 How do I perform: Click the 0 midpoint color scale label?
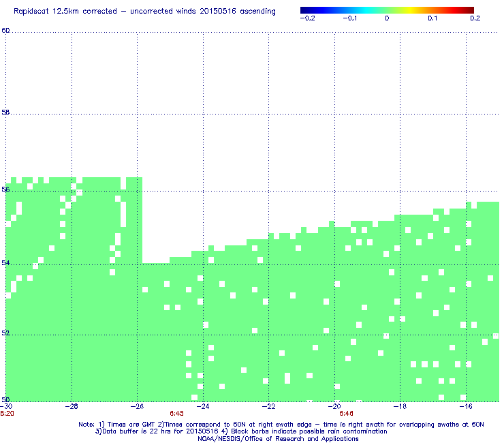point(387,18)
